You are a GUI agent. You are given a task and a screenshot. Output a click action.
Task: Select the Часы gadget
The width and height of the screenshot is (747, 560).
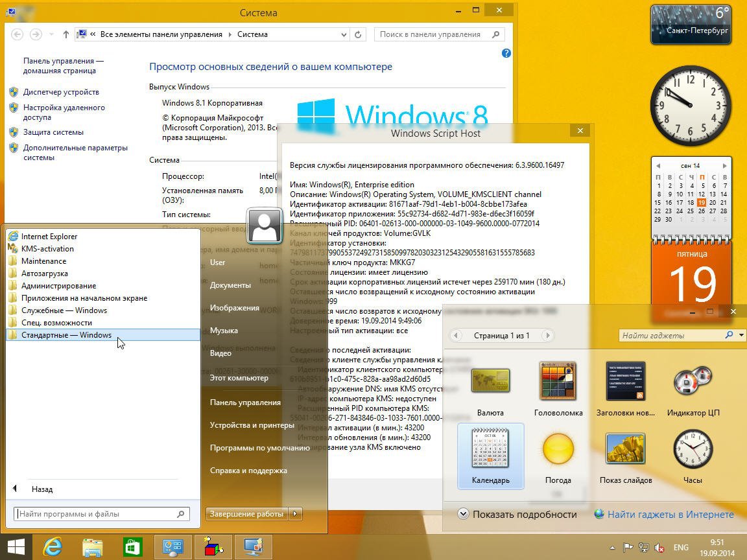[693, 456]
